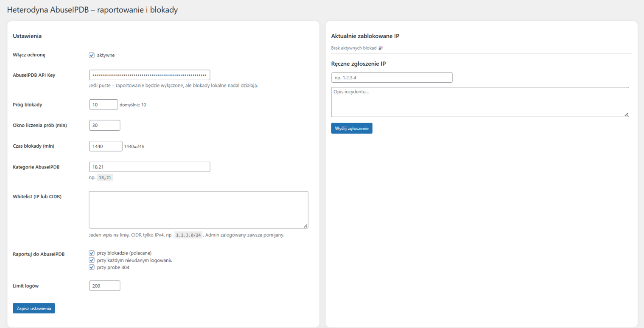Click the 'Ręczne zgłoszenie IP' heading
The width and height of the screenshot is (644, 328).
pyautogui.click(x=358, y=64)
